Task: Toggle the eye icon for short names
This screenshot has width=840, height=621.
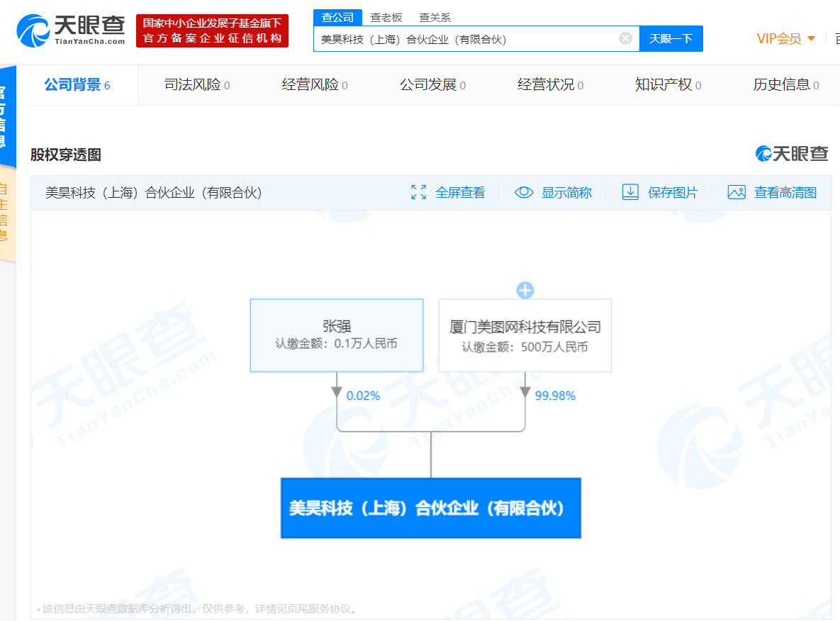Action: pyautogui.click(x=524, y=192)
